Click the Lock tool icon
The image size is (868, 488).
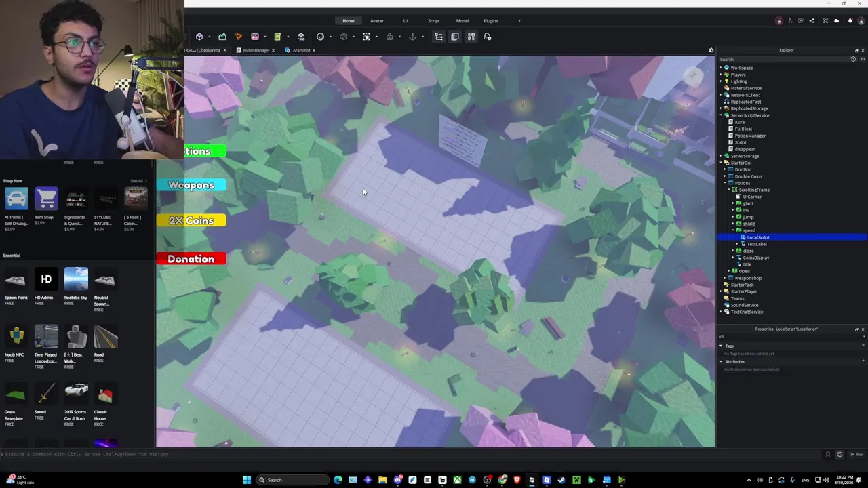click(x=389, y=37)
